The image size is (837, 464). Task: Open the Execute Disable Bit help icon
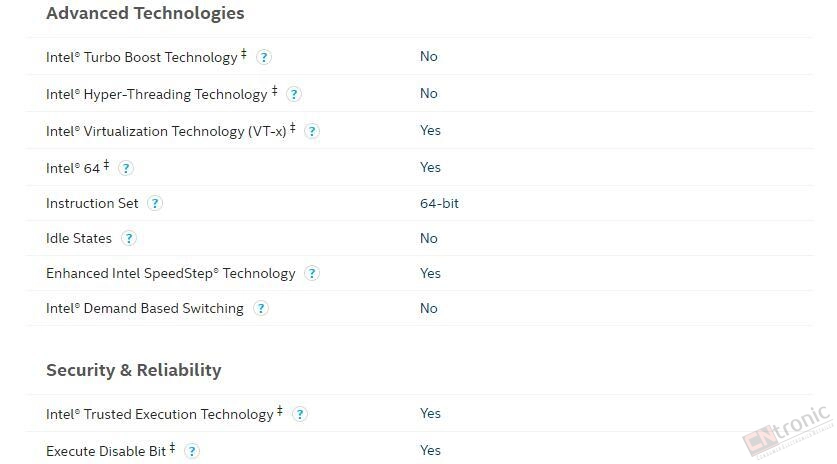[192, 451]
